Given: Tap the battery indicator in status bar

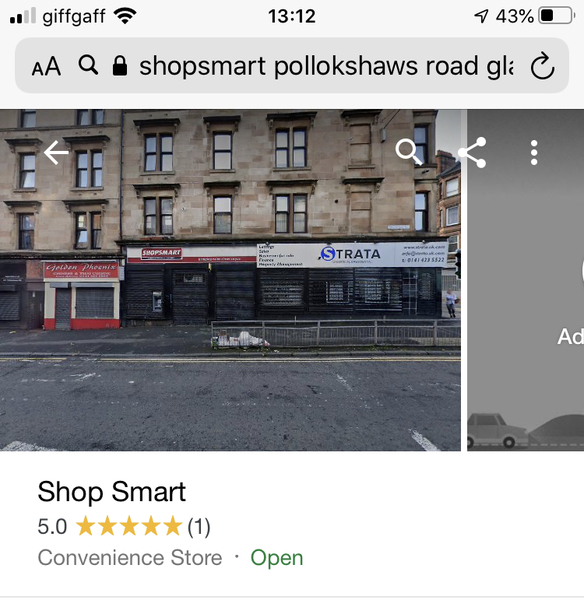Looking at the screenshot, I should pyautogui.click(x=557, y=16).
